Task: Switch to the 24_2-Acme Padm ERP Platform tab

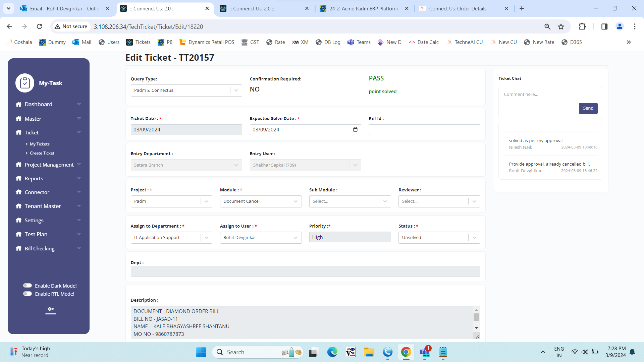Action: (364, 9)
